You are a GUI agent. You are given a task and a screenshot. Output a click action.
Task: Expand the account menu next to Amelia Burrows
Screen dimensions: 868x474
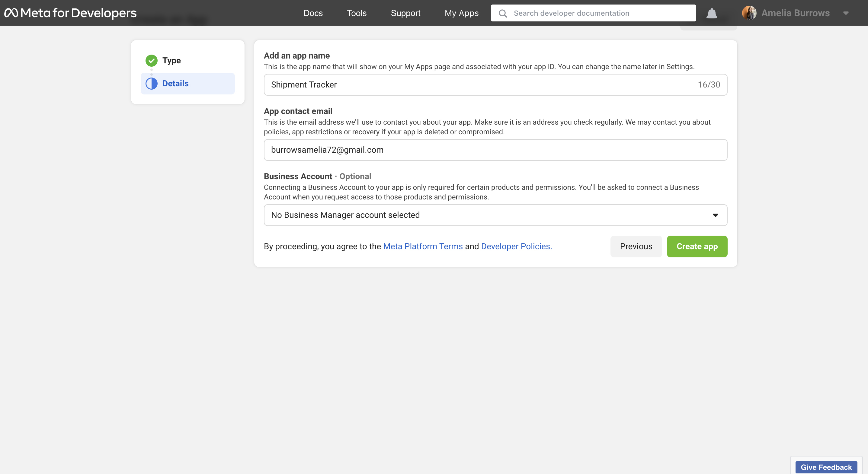(x=847, y=13)
